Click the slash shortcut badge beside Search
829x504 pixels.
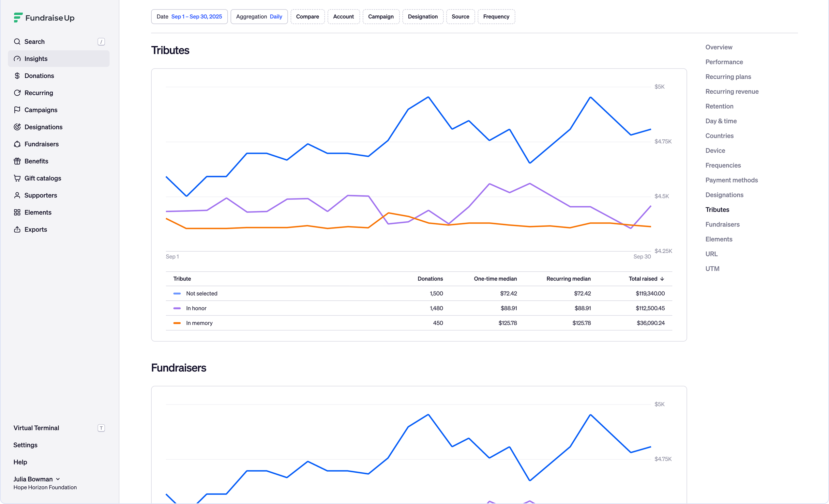(101, 42)
